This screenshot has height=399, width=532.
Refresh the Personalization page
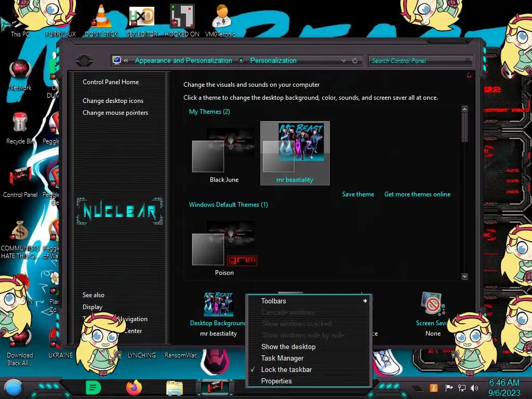click(354, 61)
